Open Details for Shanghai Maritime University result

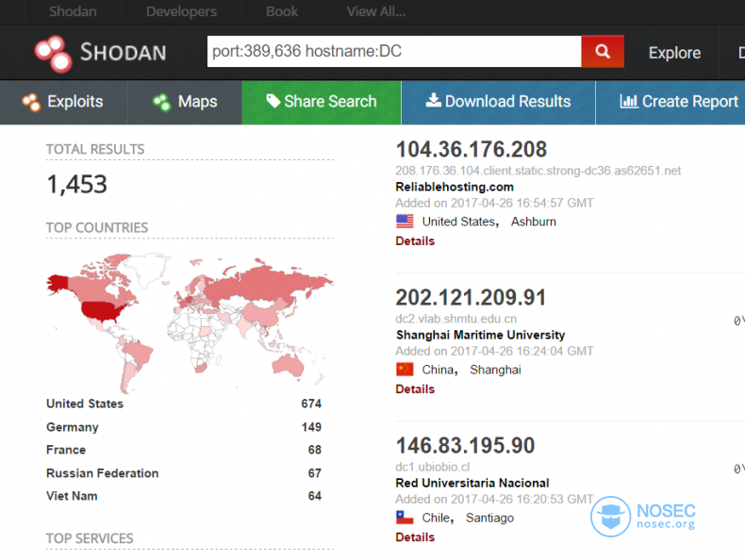pyautogui.click(x=415, y=389)
